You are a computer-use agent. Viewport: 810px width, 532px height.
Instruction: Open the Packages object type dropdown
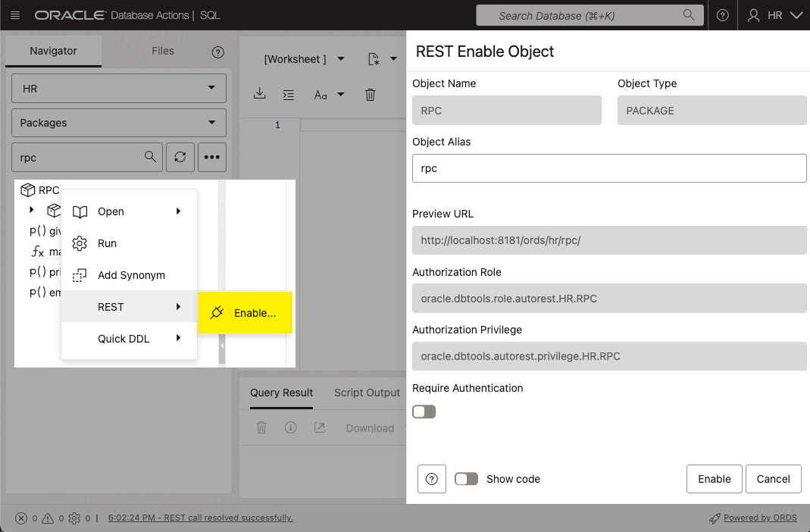[119, 123]
